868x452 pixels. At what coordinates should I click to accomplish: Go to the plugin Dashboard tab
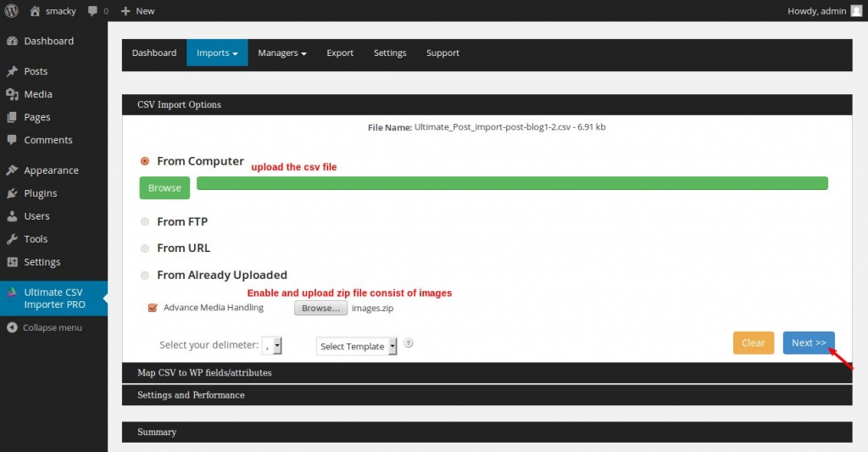[x=154, y=53]
